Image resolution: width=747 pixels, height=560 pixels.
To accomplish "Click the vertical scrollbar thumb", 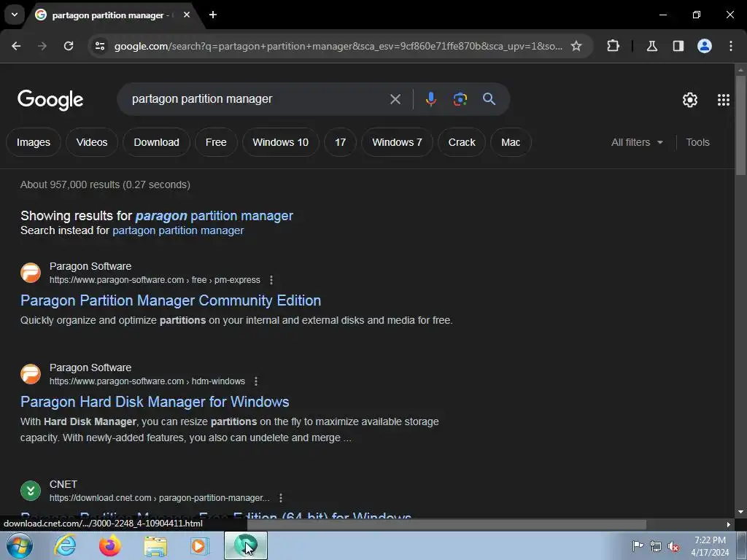I will point(741,125).
